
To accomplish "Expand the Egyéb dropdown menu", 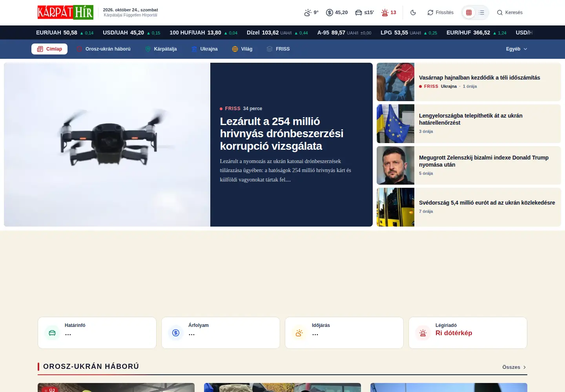I will 516,49.
